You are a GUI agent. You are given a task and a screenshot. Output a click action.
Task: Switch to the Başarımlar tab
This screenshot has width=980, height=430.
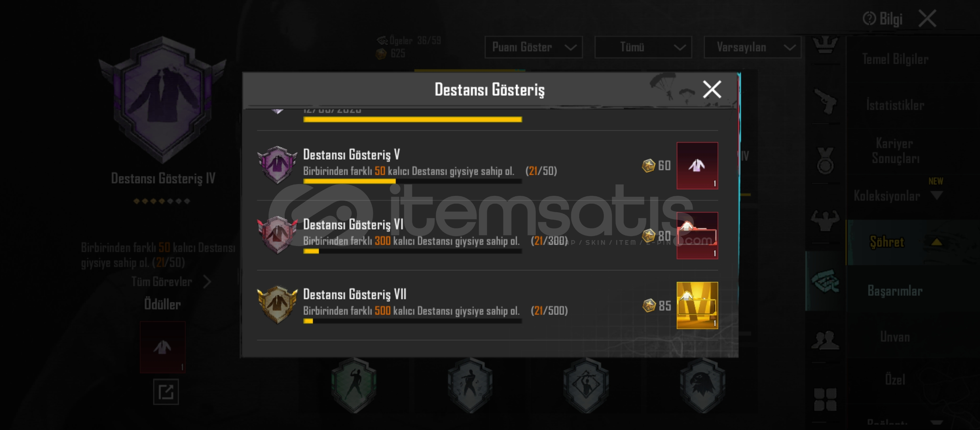(x=895, y=291)
